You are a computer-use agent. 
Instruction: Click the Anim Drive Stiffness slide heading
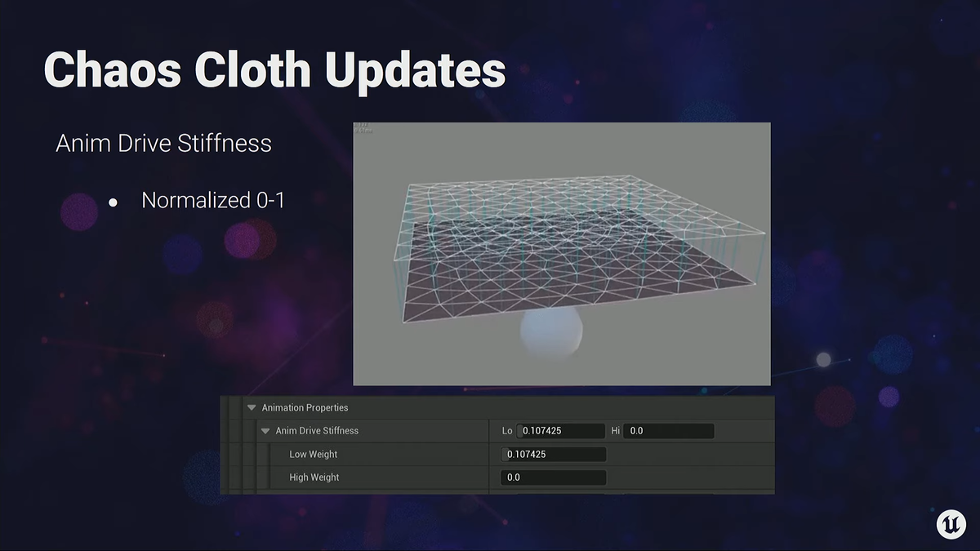(x=163, y=143)
